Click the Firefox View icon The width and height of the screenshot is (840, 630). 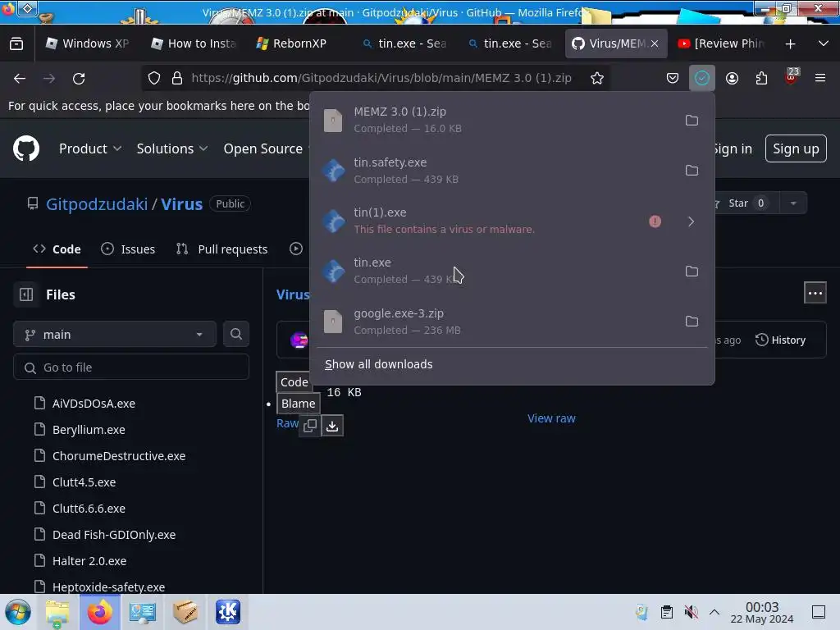tap(16, 43)
